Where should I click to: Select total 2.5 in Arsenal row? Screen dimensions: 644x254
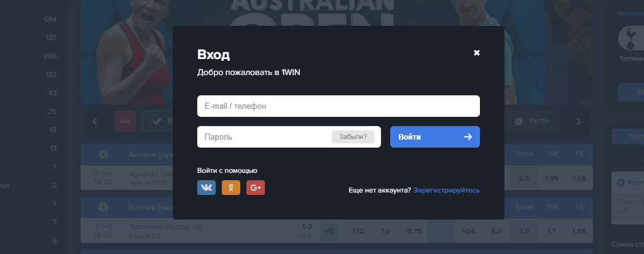pyautogui.click(x=524, y=178)
